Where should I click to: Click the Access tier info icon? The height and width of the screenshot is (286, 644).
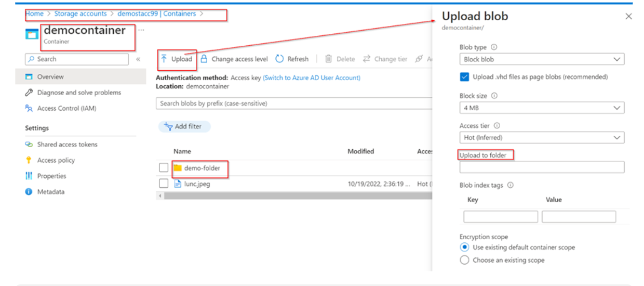pyautogui.click(x=497, y=126)
